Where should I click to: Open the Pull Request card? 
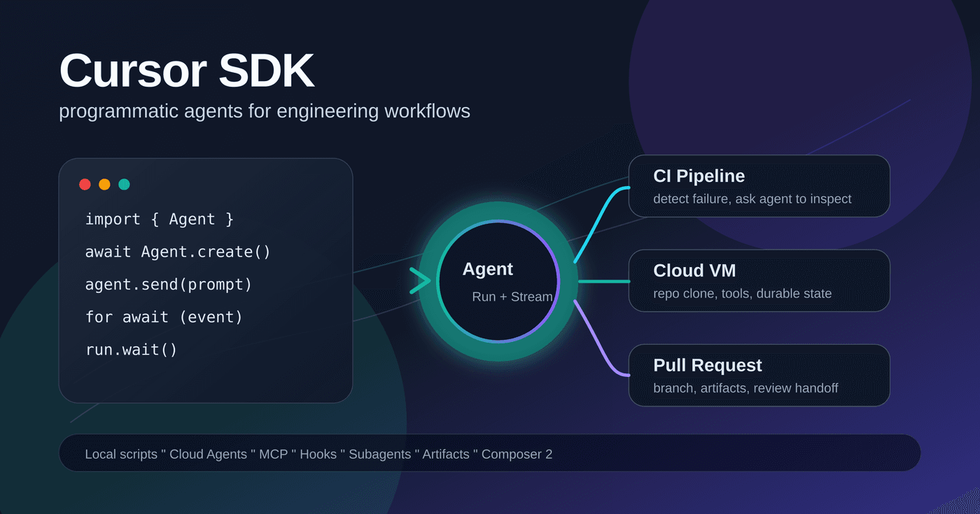(759, 375)
